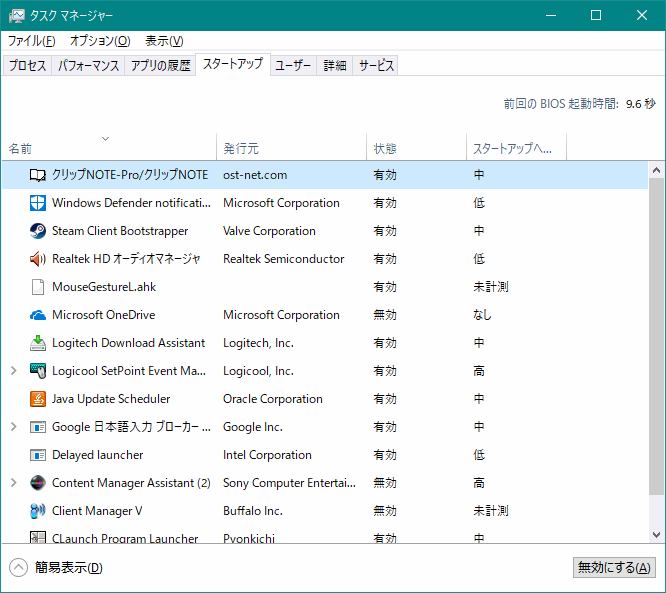The width and height of the screenshot is (666, 593).
Task: Collapse to simple view with 簡易表示 arrow
Action: [x=18, y=568]
